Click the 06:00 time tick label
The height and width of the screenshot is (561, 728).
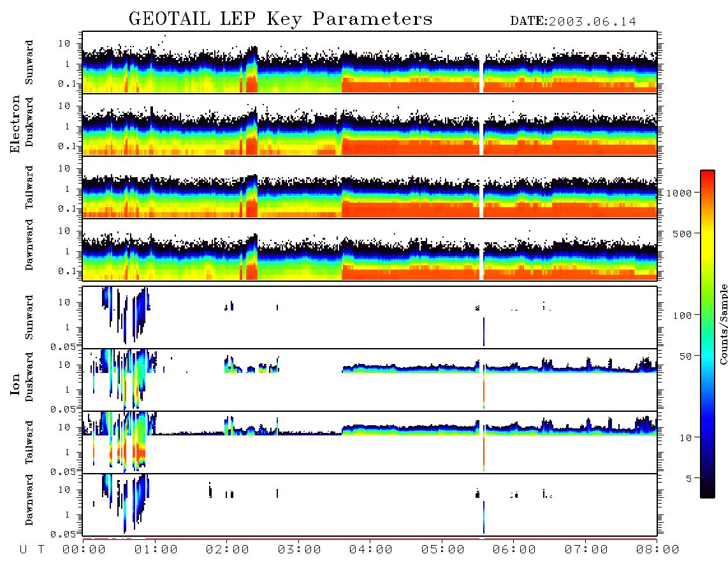point(514,550)
